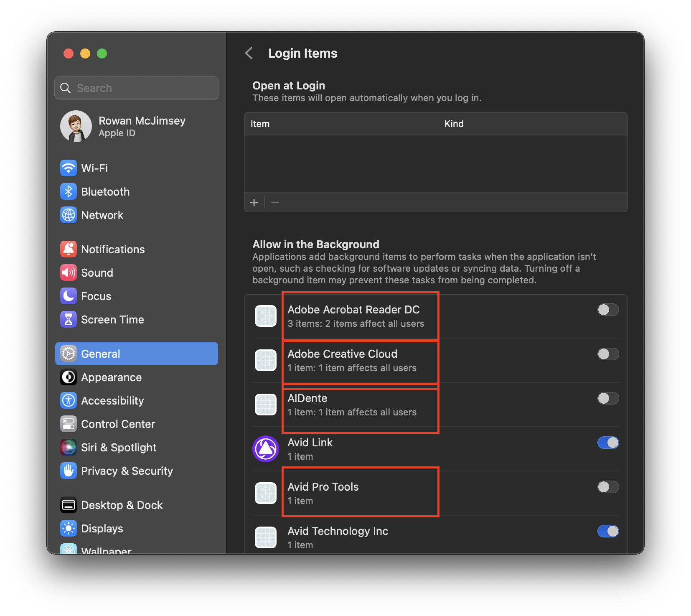691x616 pixels.
Task: Enable Adobe Creative Cloud background toggle
Action: pyautogui.click(x=608, y=354)
